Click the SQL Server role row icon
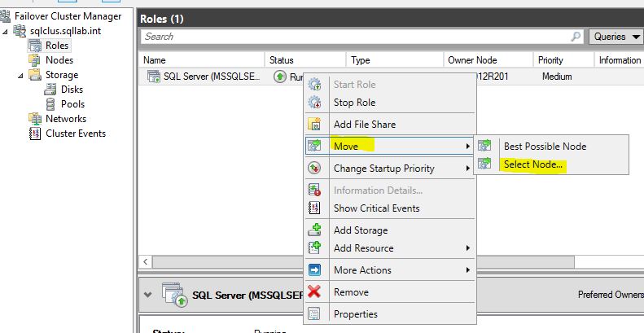Viewport: 644px width, 333px height. (x=154, y=77)
